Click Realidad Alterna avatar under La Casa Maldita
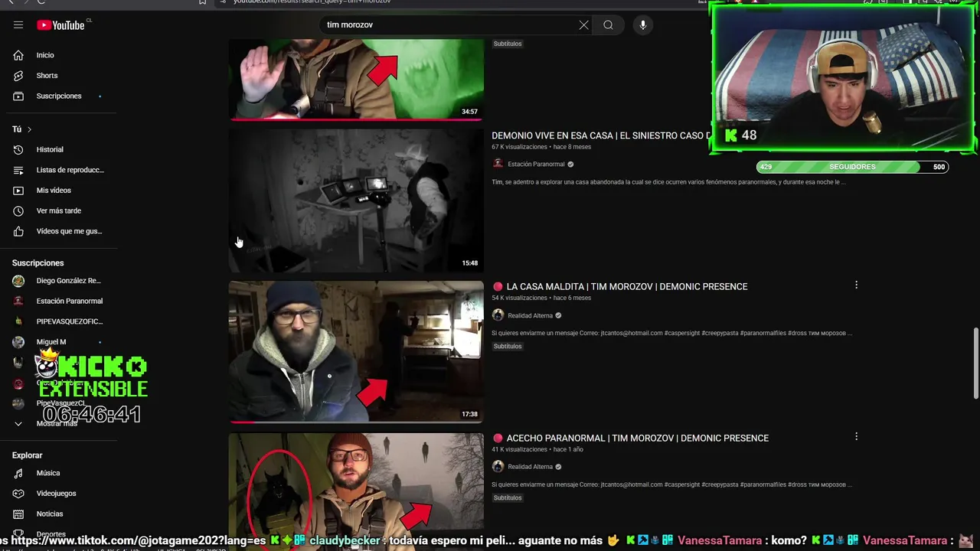This screenshot has height=551, width=980. (x=498, y=315)
